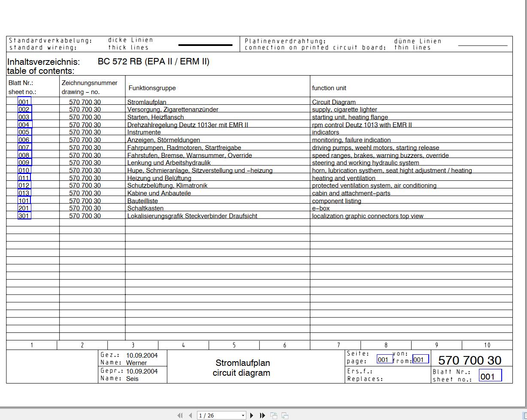The height and width of the screenshot is (420, 527).
Task: Go to the previous page arrow
Action: coord(191,415)
